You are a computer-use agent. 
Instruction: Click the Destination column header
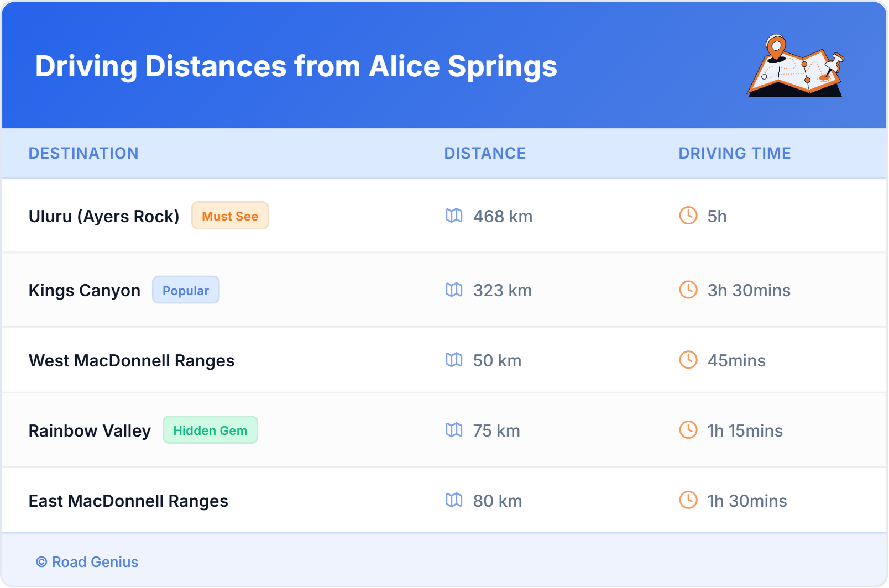[x=83, y=153]
